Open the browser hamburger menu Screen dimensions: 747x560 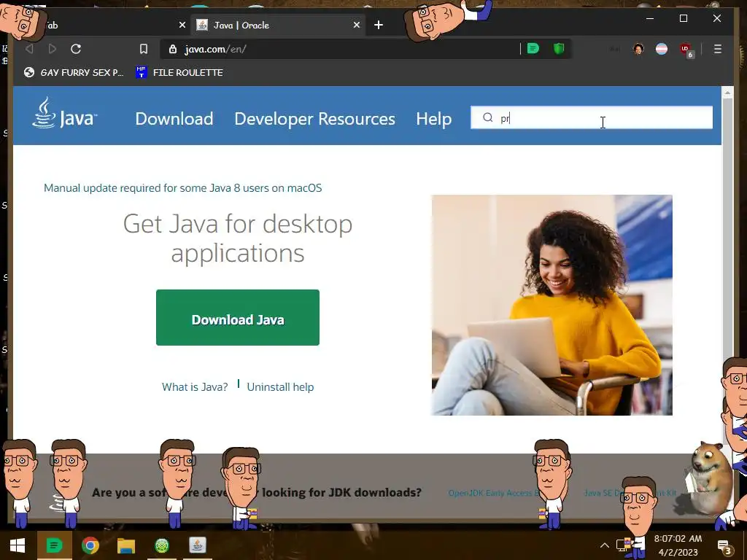(x=718, y=49)
